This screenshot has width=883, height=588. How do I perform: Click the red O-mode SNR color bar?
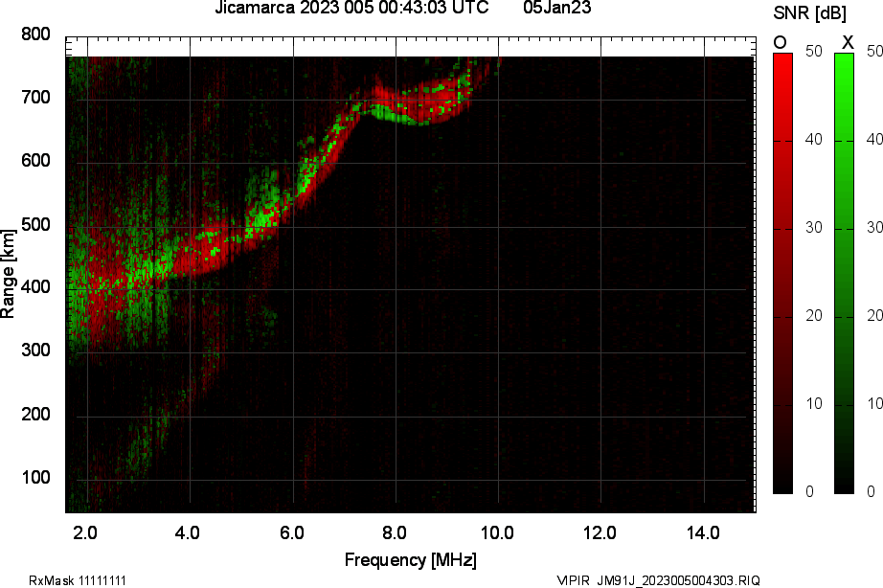point(782,274)
